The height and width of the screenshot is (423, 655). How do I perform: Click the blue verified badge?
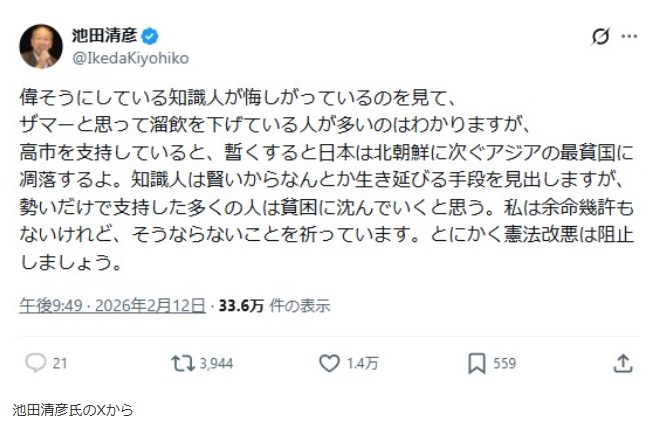pyautogui.click(x=150, y=37)
